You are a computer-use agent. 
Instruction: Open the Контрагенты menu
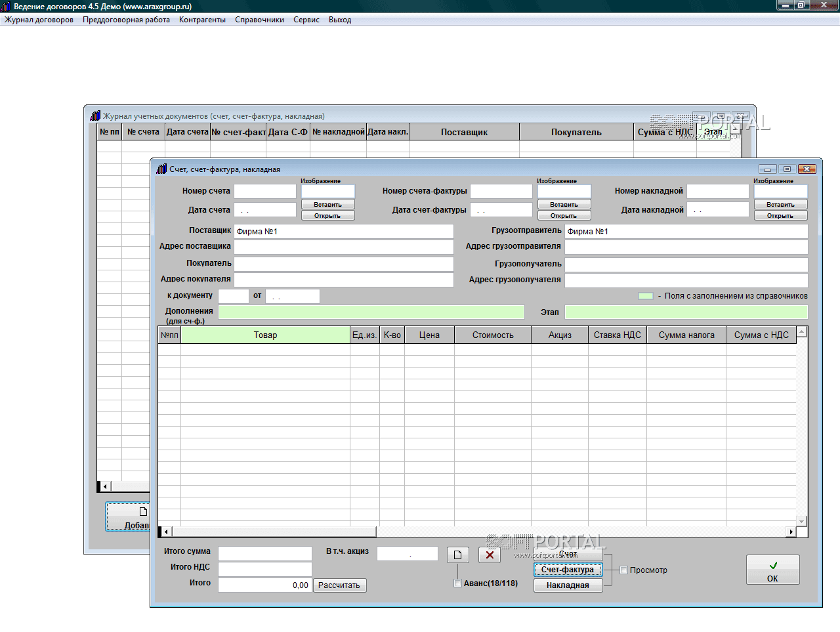202,20
